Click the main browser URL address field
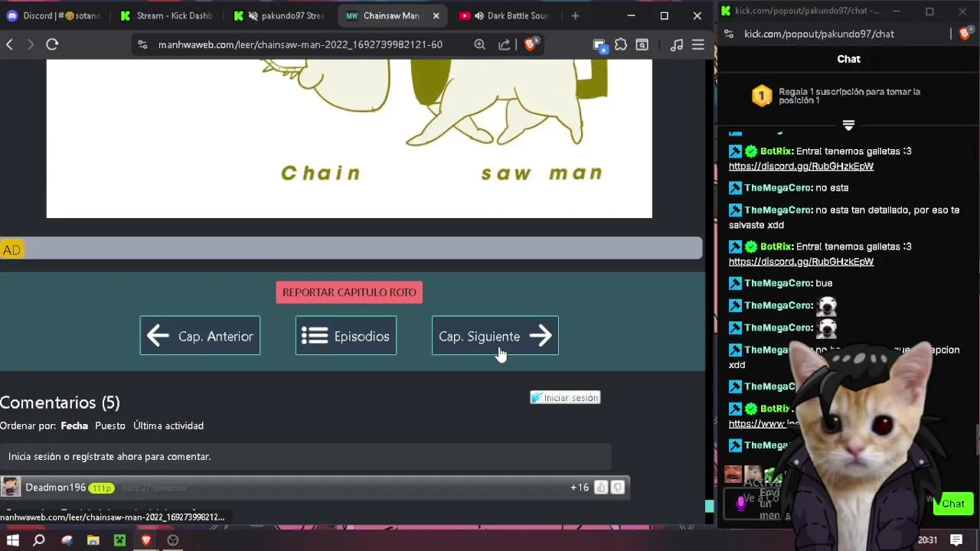 (300, 45)
